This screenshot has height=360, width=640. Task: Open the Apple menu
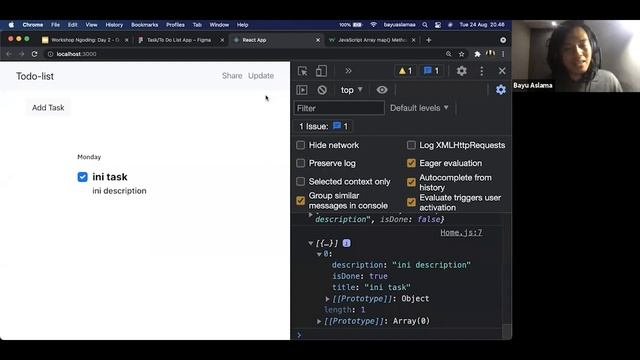coord(11,25)
